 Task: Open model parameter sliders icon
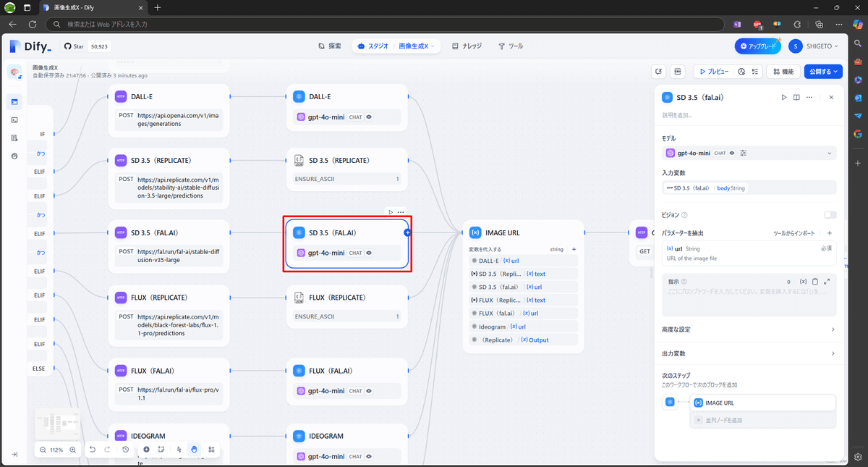(x=743, y=153)
